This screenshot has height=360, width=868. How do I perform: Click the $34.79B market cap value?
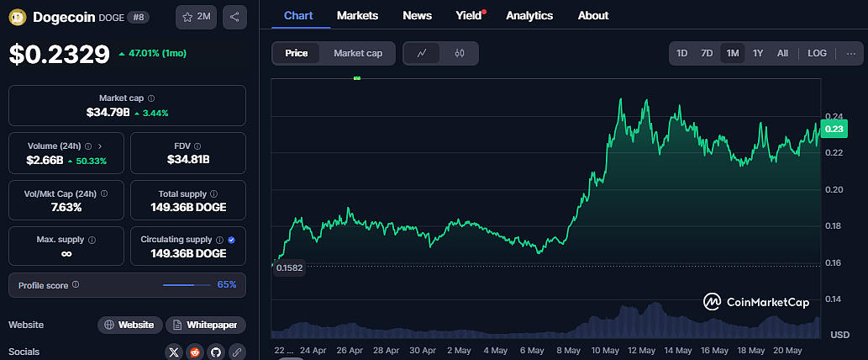(x=108, y=113)
